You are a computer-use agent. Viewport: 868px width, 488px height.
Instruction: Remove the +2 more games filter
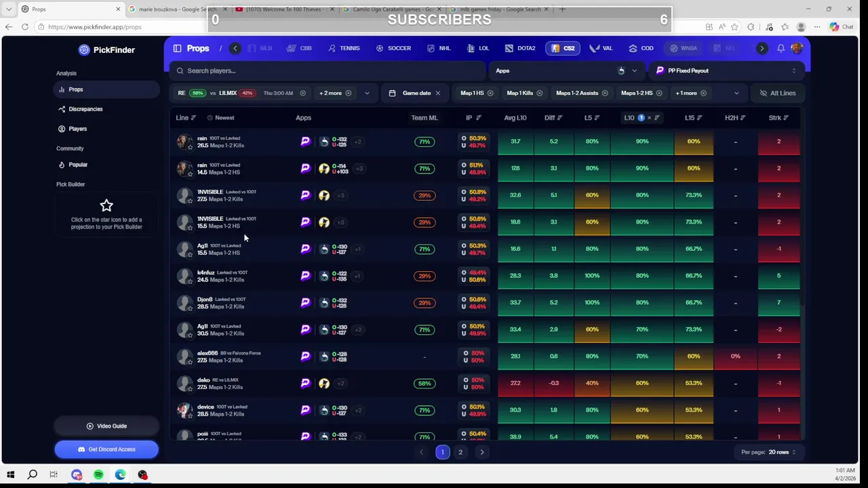click(x=348, y=93)
